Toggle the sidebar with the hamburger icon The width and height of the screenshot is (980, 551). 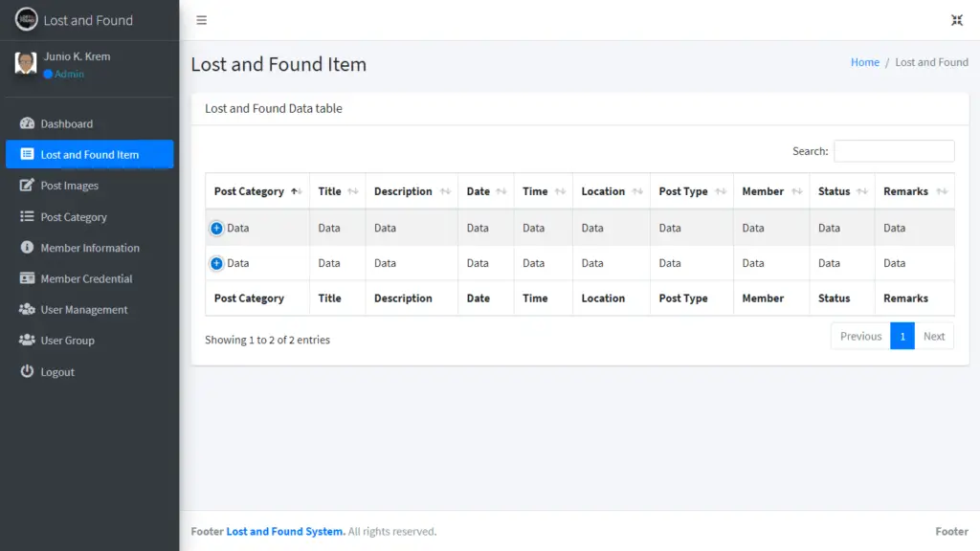201,20
